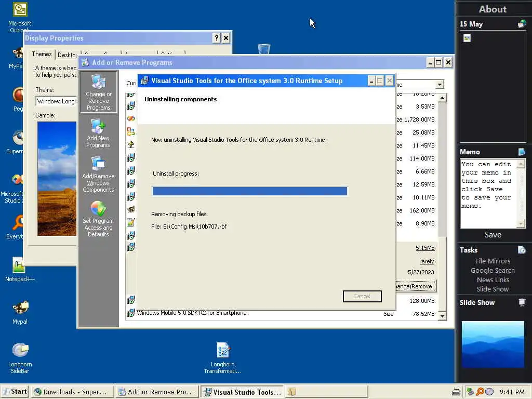
Task: Click the Tasks panel icon
Action: click(522, 250)
